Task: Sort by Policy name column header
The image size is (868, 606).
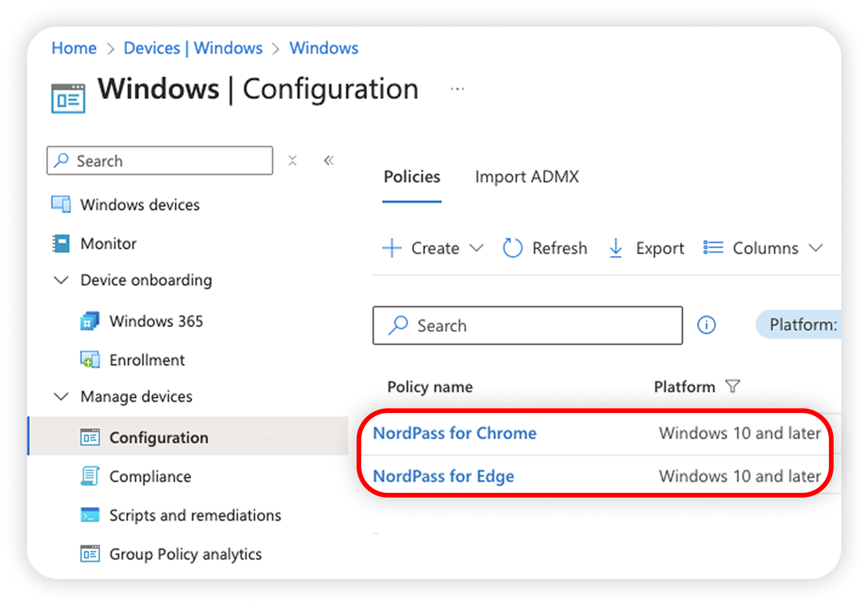Action: coord(430,387)
